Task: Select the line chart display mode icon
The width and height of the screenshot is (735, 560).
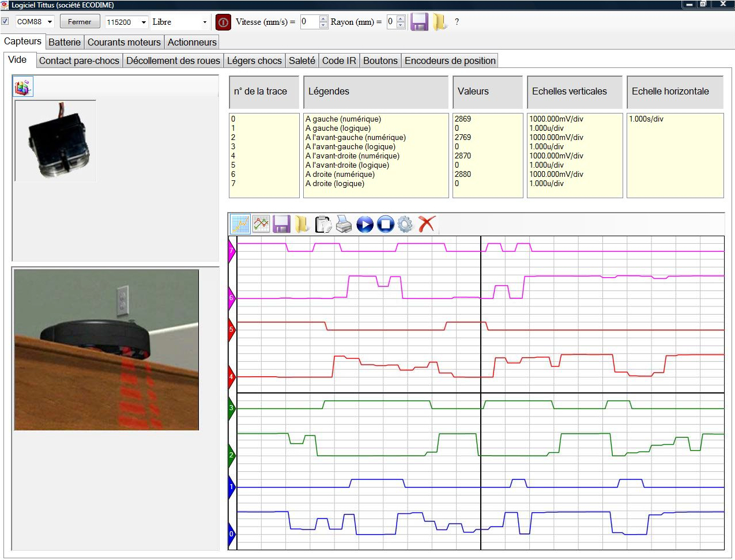Action: coord(240,224)
